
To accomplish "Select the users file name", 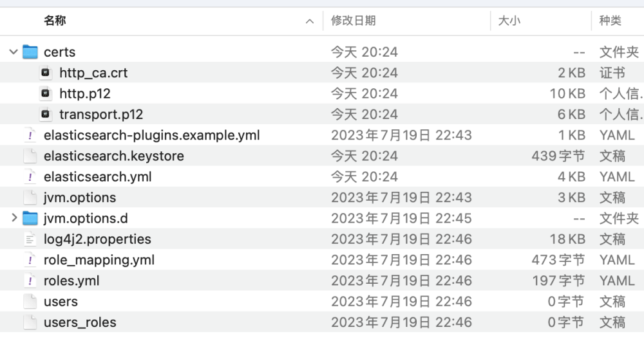I will point(61,301).
